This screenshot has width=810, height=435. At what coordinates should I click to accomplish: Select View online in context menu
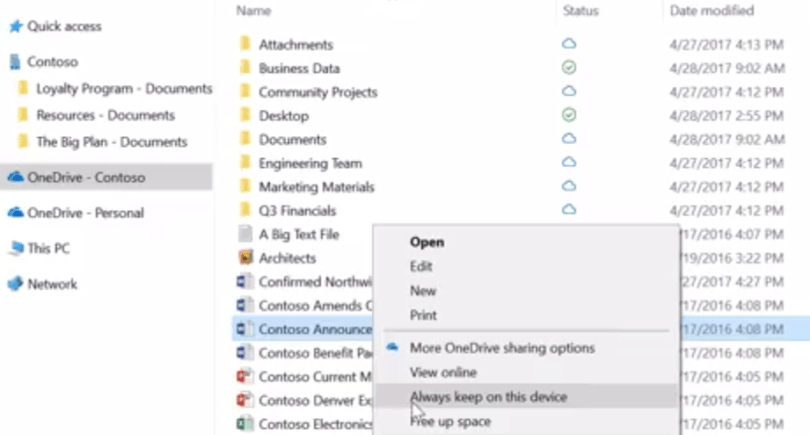(x=443, y=372)
